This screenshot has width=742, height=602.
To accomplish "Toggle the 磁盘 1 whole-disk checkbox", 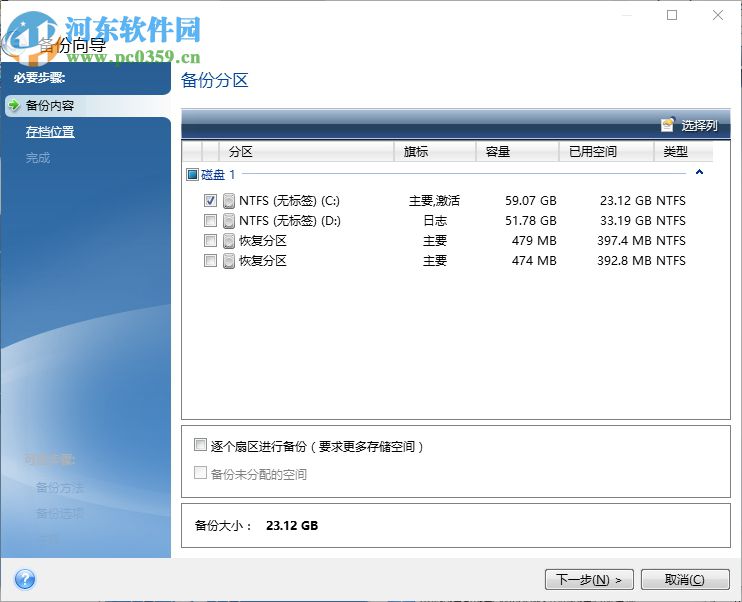I will pos(192,175).
